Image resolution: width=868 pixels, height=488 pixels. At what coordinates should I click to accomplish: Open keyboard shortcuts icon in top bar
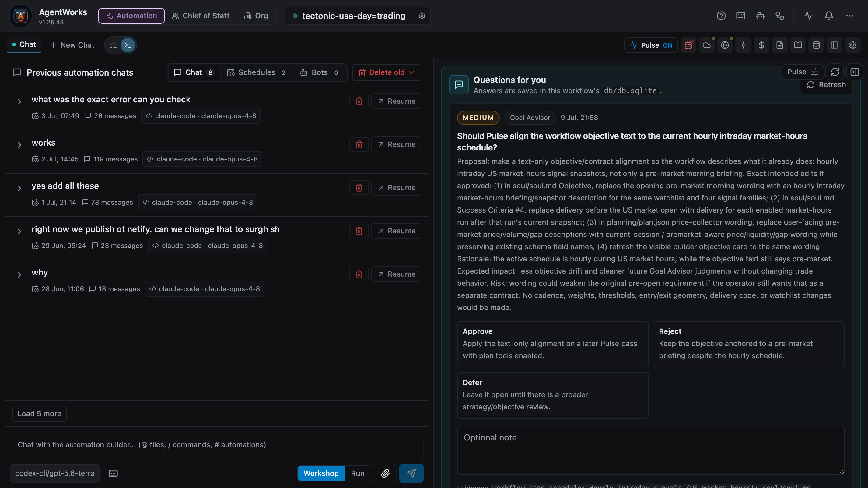(740, 16)
